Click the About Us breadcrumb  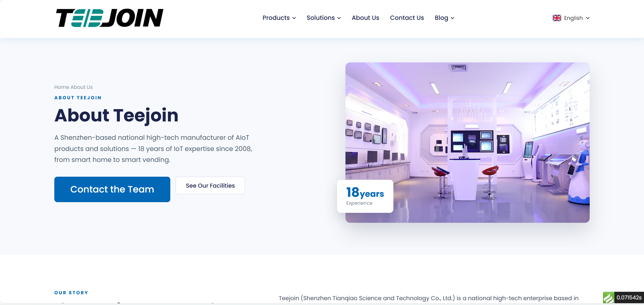pos(82,87)
